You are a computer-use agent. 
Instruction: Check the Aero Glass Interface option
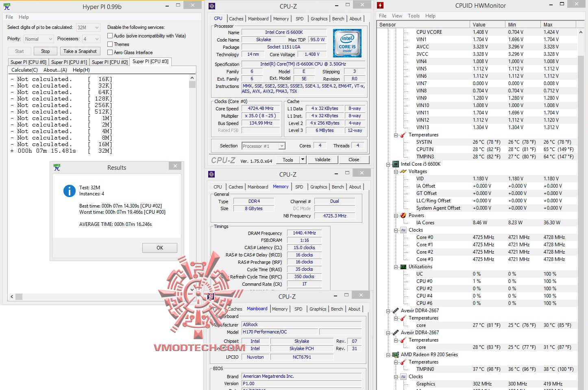pyautogui.click(x=110, y=53)
